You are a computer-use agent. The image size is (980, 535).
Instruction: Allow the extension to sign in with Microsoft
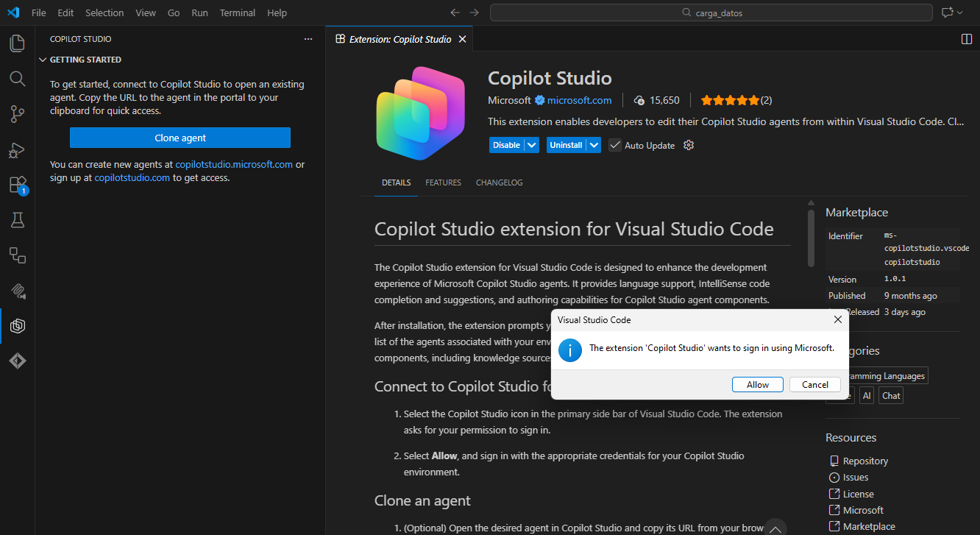coord(757,384)
